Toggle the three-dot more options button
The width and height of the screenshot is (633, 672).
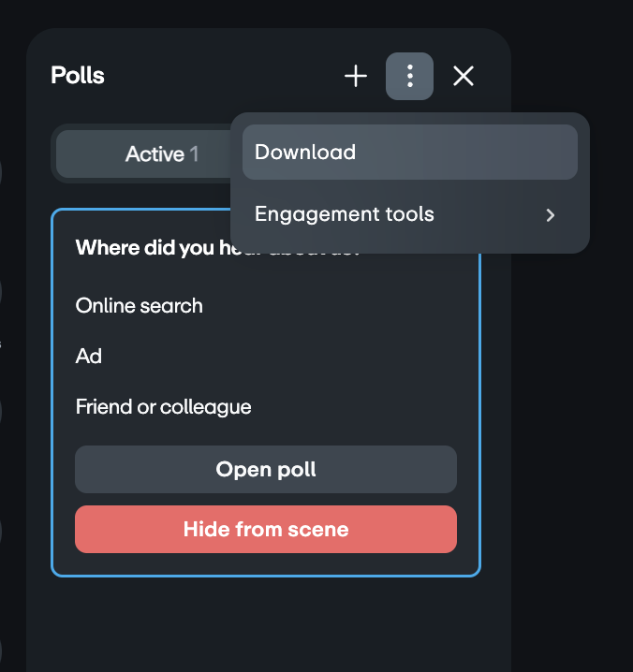tap(409, 76)
